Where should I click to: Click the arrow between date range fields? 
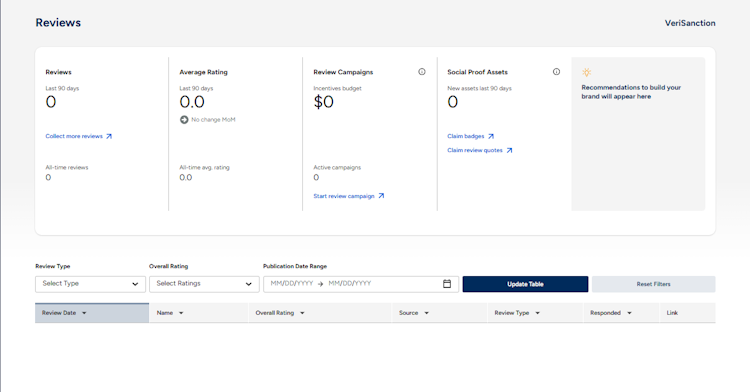(x=320, y=284)
